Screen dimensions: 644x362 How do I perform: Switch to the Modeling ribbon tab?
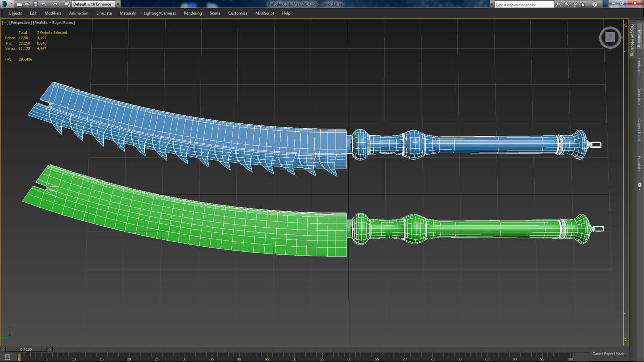coord(640,38)
